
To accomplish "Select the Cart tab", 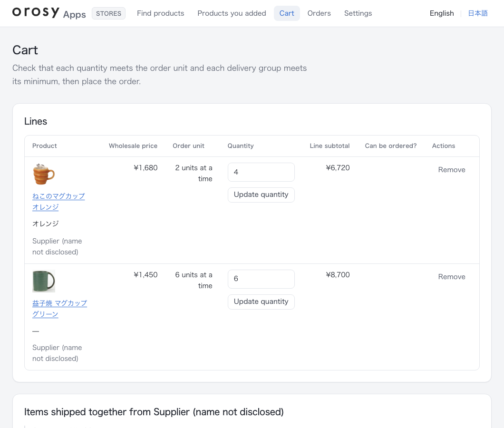I will tap(287, 13).
